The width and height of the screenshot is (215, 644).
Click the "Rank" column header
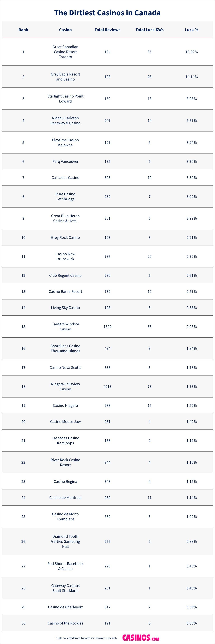point(23,30)
